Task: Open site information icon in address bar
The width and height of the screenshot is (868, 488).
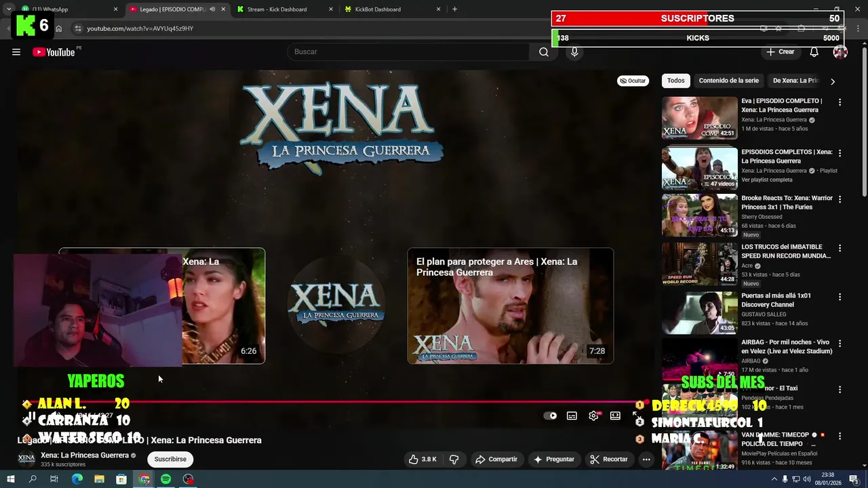Action: (x=78, y=28)
